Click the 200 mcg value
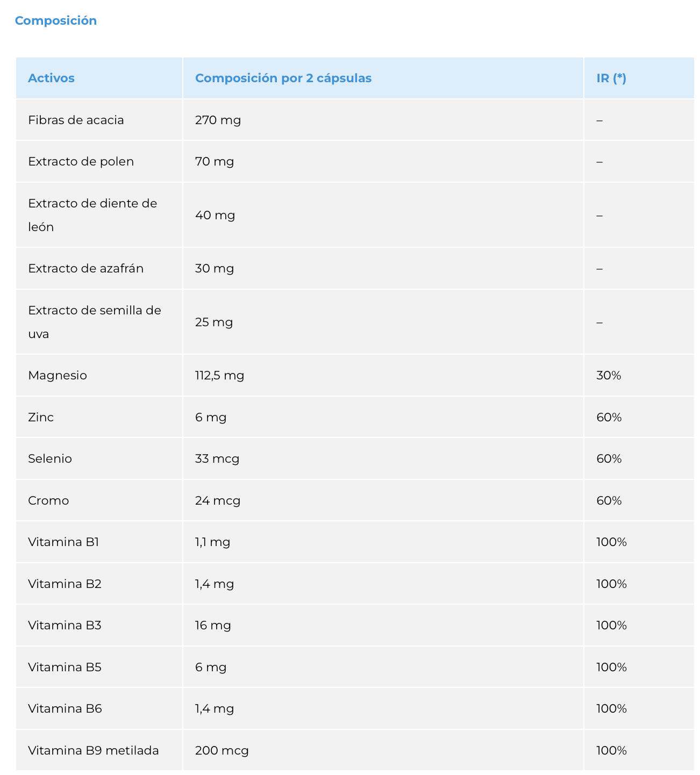The image size is (700, 775). coord(222,750)
